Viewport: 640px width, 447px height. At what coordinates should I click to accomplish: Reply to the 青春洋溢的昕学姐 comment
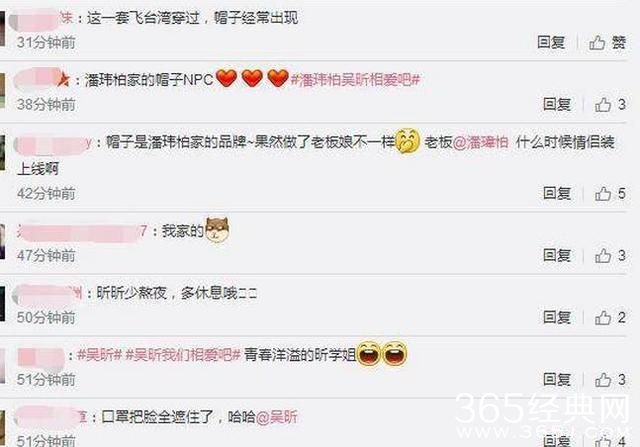[x=557, y=380]
